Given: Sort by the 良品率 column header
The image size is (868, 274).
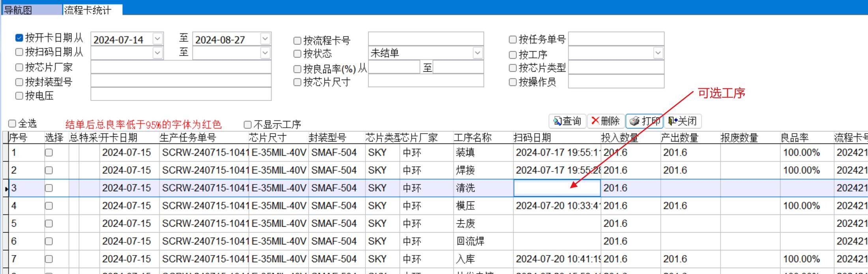Looking at the screenshot, I should (x=795, y=138).
